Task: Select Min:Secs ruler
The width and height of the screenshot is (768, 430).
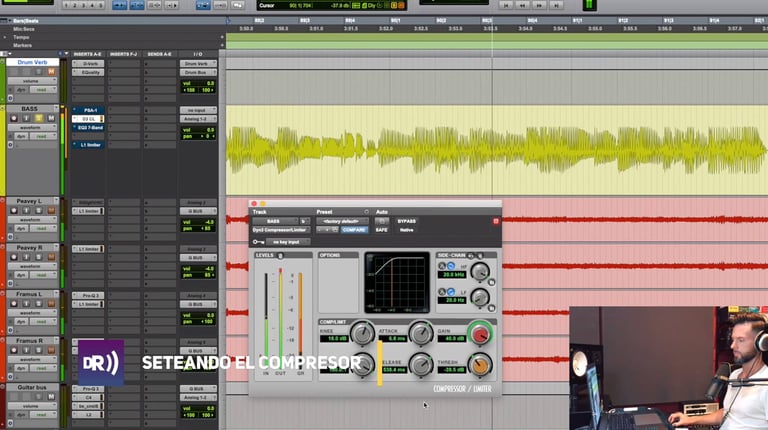Action: tap(24, 29)
